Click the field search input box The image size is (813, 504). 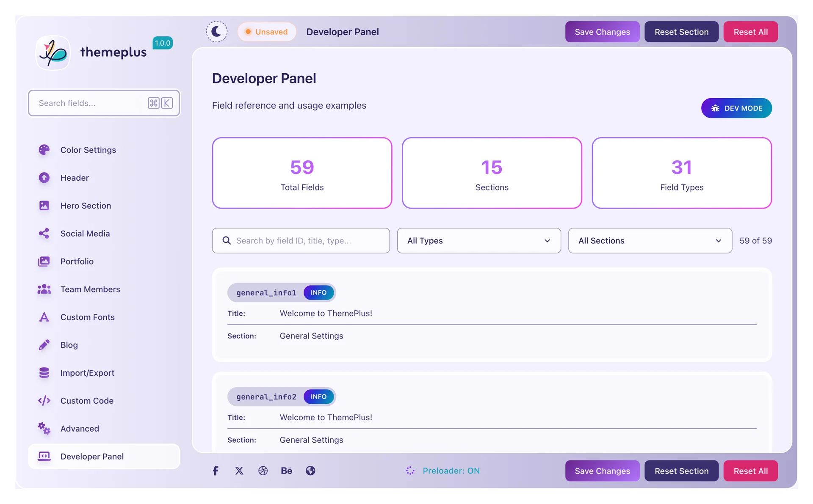tap(301, 240)
